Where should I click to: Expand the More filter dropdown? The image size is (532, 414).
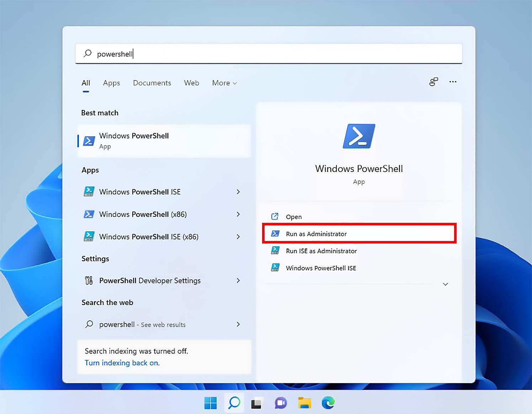point(224,83)
